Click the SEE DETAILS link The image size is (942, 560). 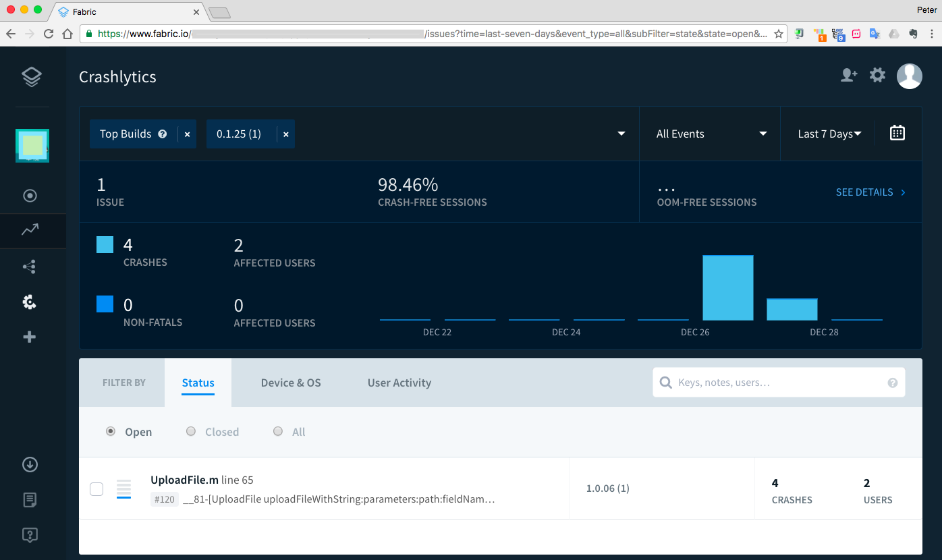coord(870,192)
